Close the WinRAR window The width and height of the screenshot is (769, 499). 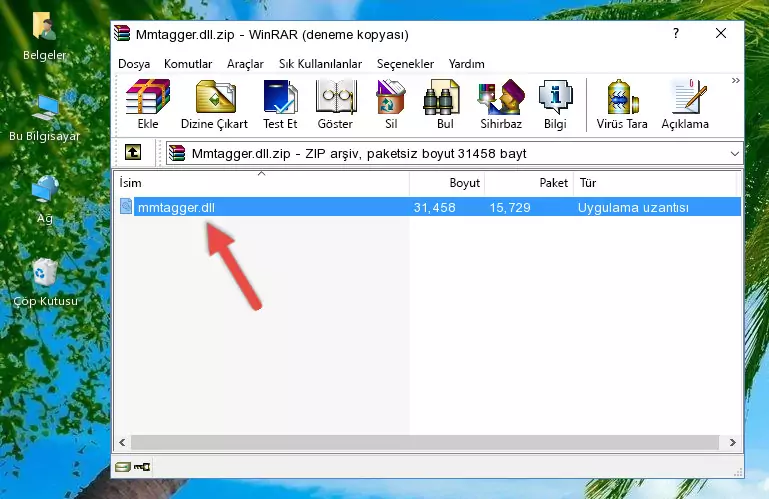click(x=720, y=33)
